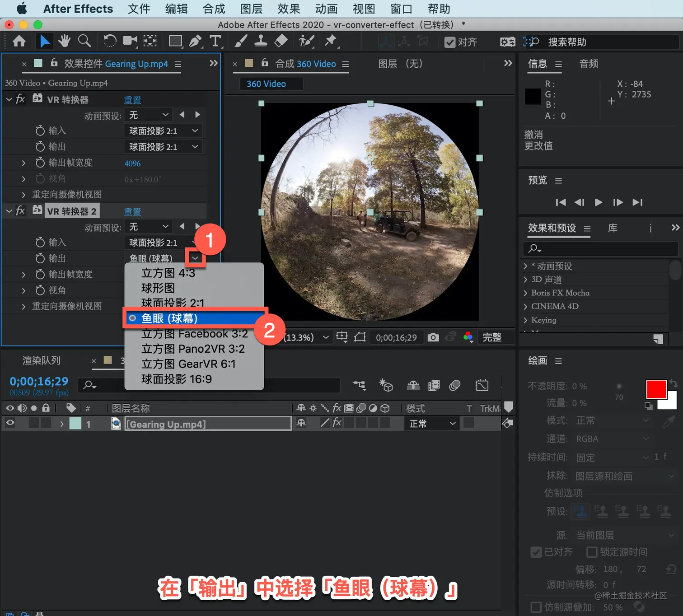Toggle fx effects switch on Gearing Up.mp4 layer
The image size is (683, 616).
[x=337, y=423]
